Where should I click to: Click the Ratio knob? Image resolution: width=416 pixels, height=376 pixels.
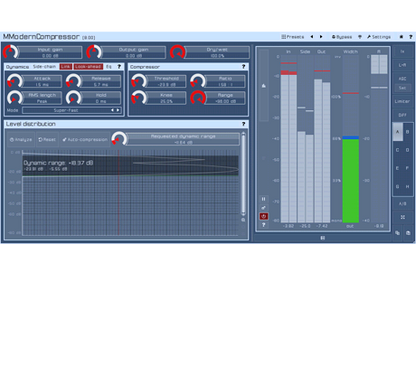point(198,81)
